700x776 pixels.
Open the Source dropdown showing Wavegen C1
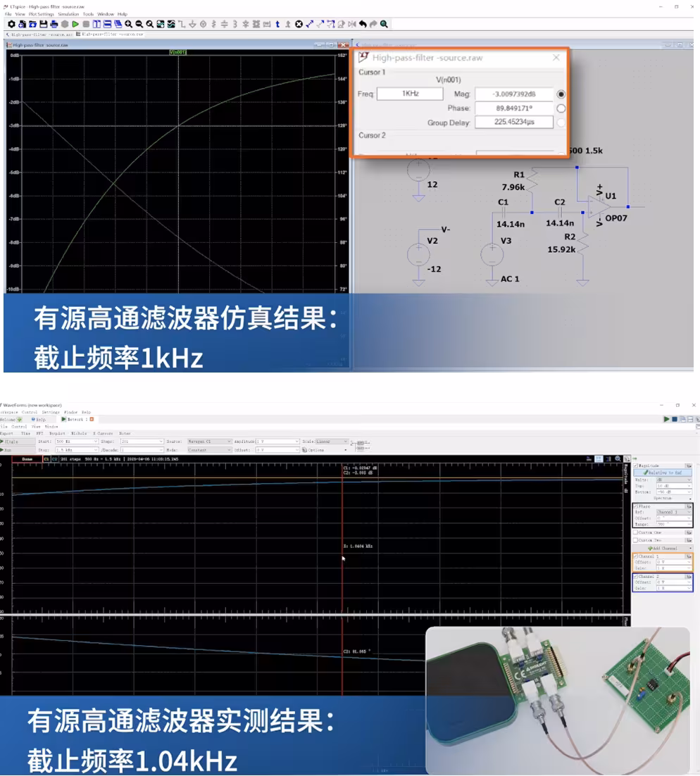(209, 442)
